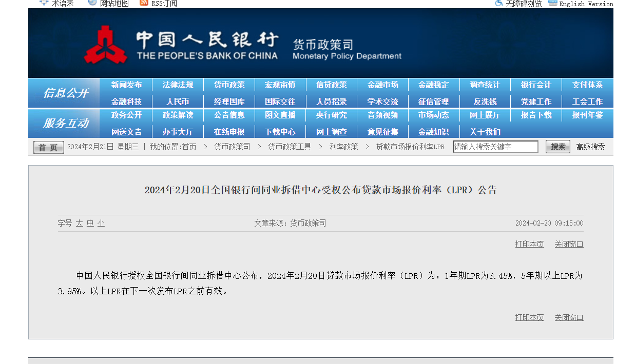Open the 国际交往 menu

280,102
